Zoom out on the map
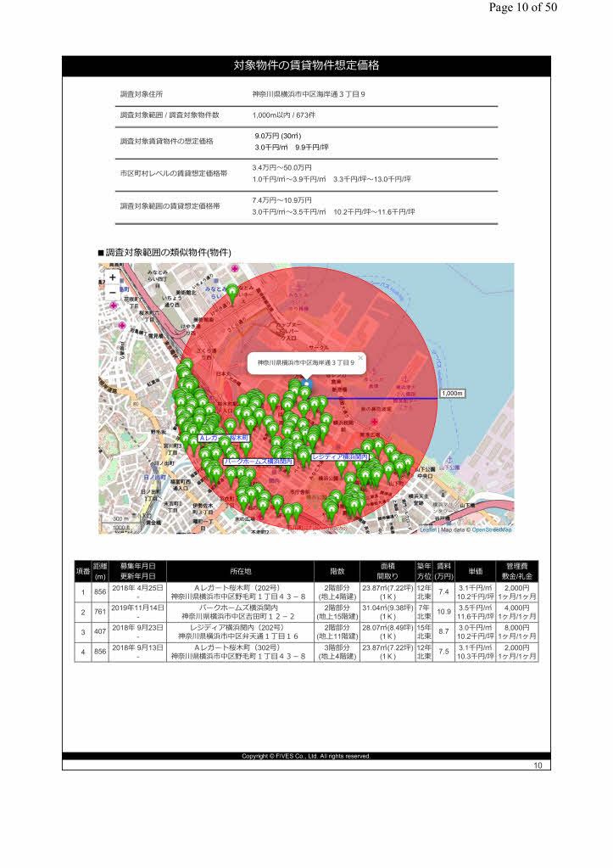This screenshot has width=613, height=868. coord(113,292)
